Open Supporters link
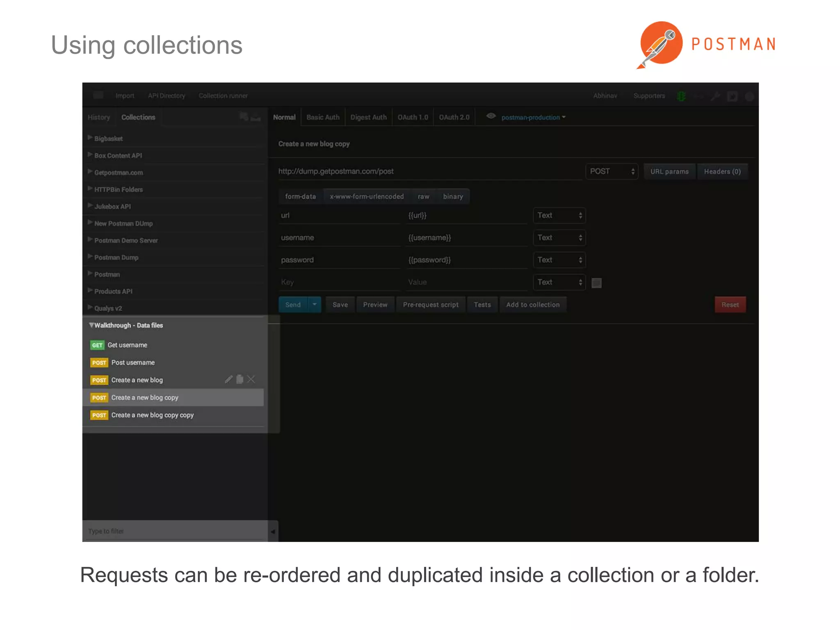This screenshot has height=630, width=840. 649,96
